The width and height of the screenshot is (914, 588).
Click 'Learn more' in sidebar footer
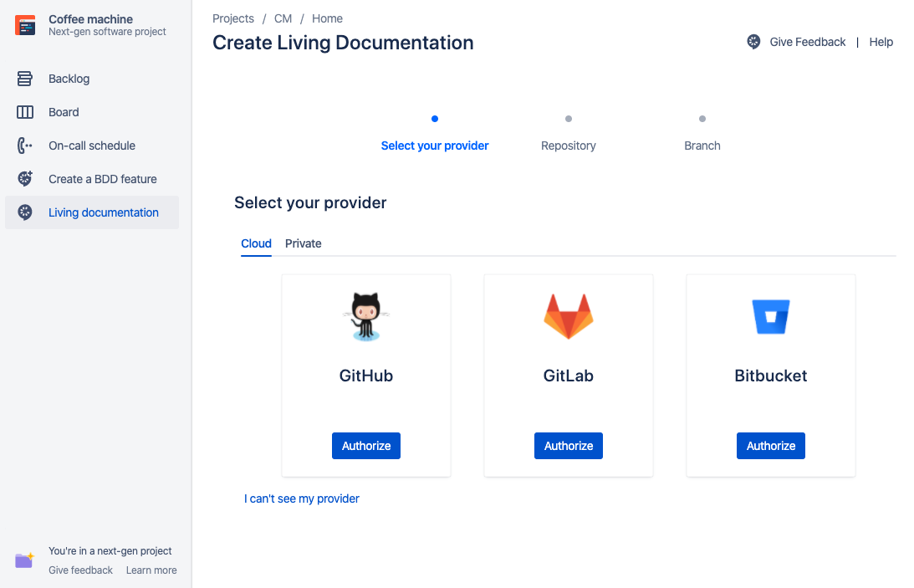tap(151, 570)
